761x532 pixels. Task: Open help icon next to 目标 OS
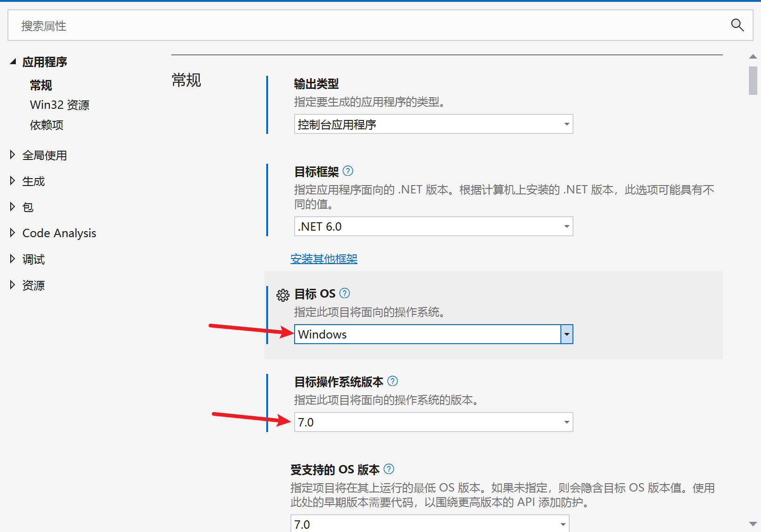pos(344,293)
